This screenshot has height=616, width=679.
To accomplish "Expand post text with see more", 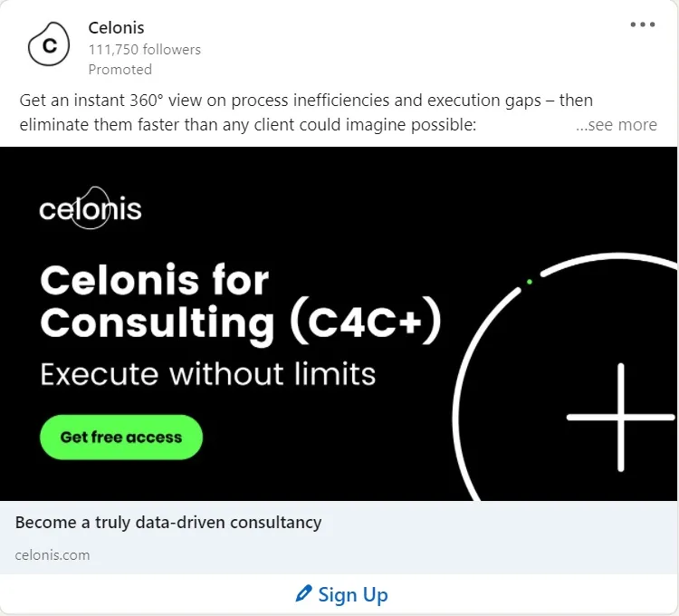I will click(x=617, y=125).
